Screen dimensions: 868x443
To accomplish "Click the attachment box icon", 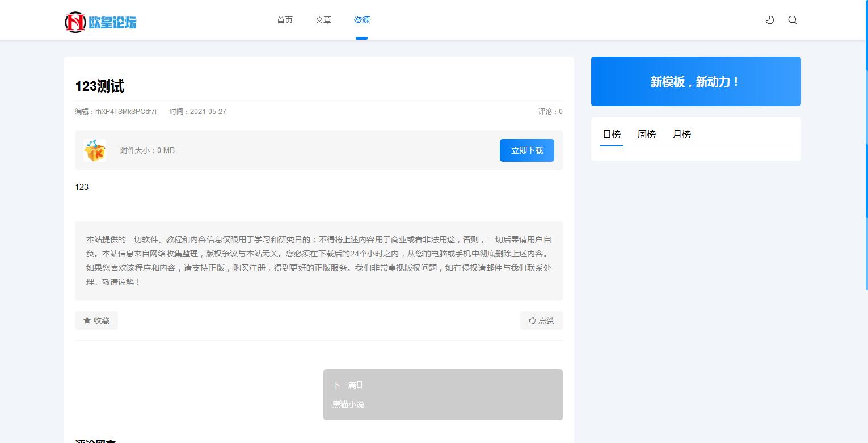I will click(95, 150).
